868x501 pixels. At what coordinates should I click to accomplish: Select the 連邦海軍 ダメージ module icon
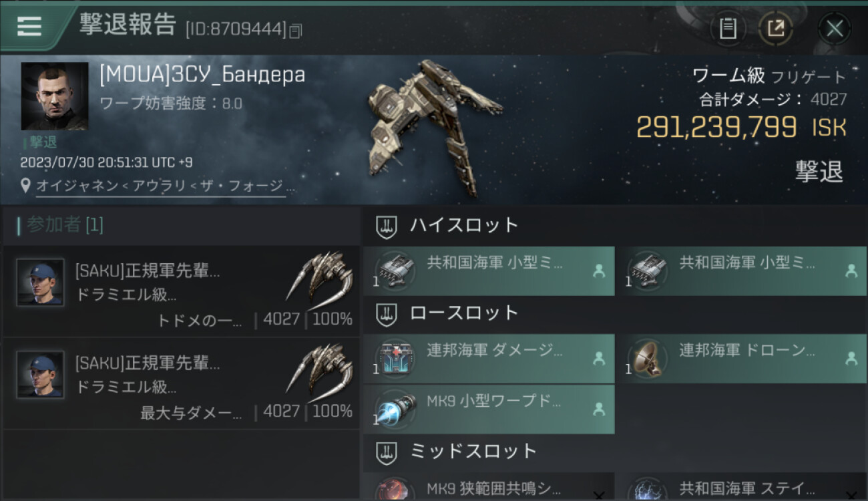click(x=395, y=359)
